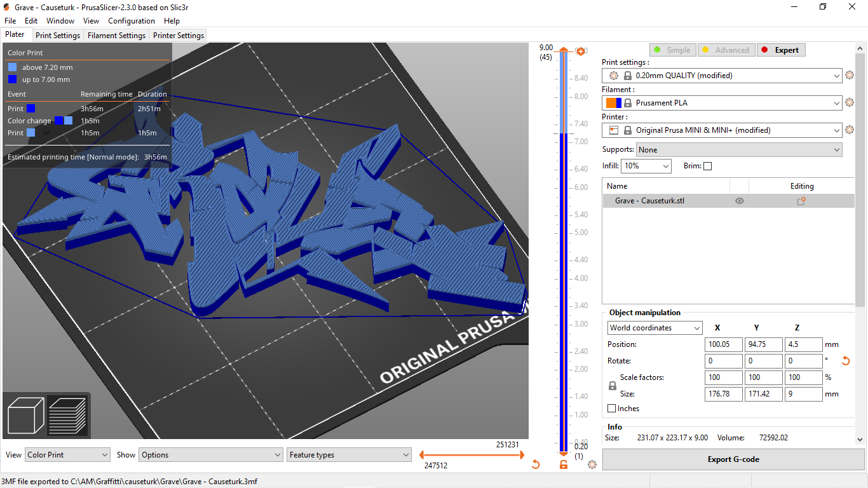
Task: Click the Position Y input field
Action: pos(764,344)
